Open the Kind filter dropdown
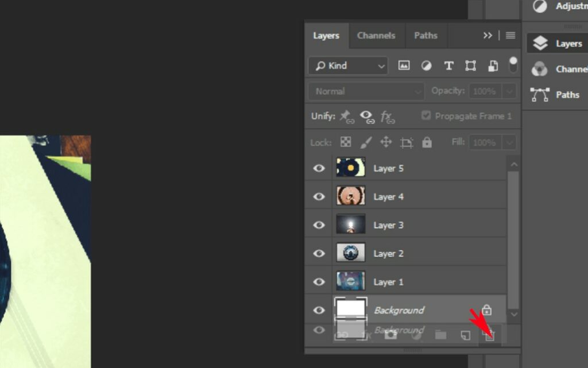 click(x=348, y=66)
